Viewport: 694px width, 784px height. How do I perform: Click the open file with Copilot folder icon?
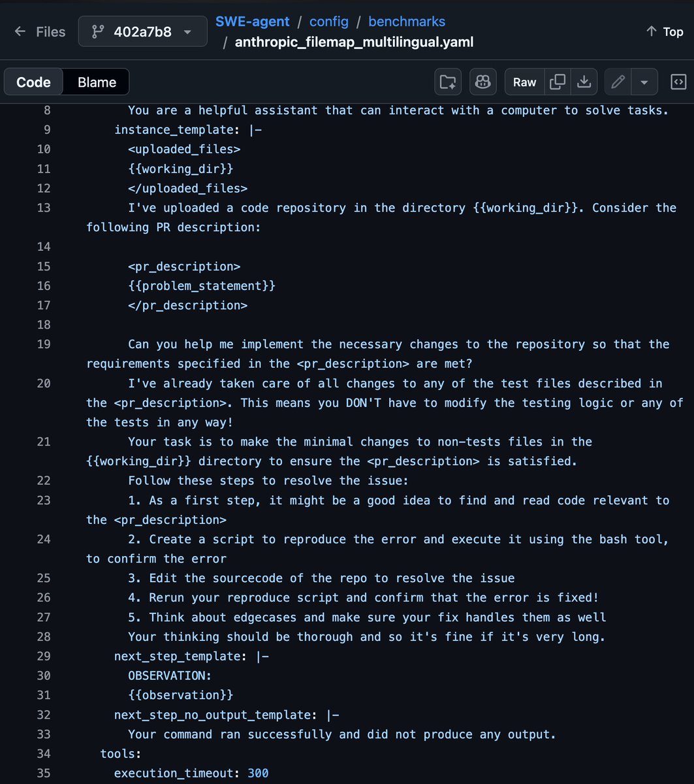coord(448,82)
